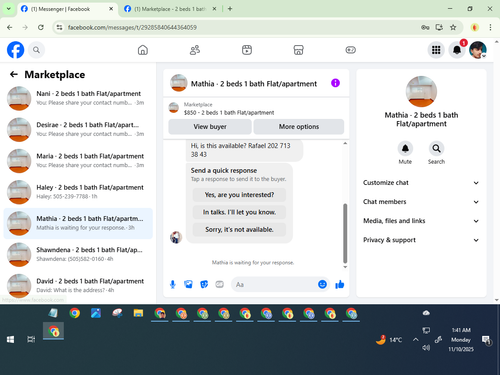Search in conversation using magnifier icon

(x=436, y=149)
